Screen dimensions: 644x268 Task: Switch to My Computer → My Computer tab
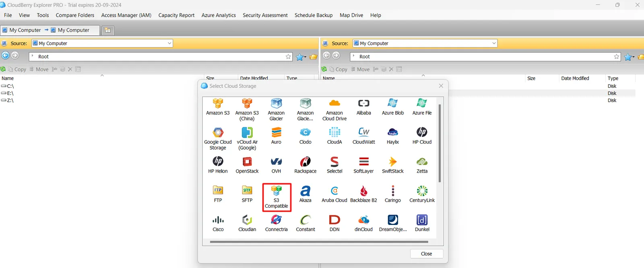click(50, 30)
